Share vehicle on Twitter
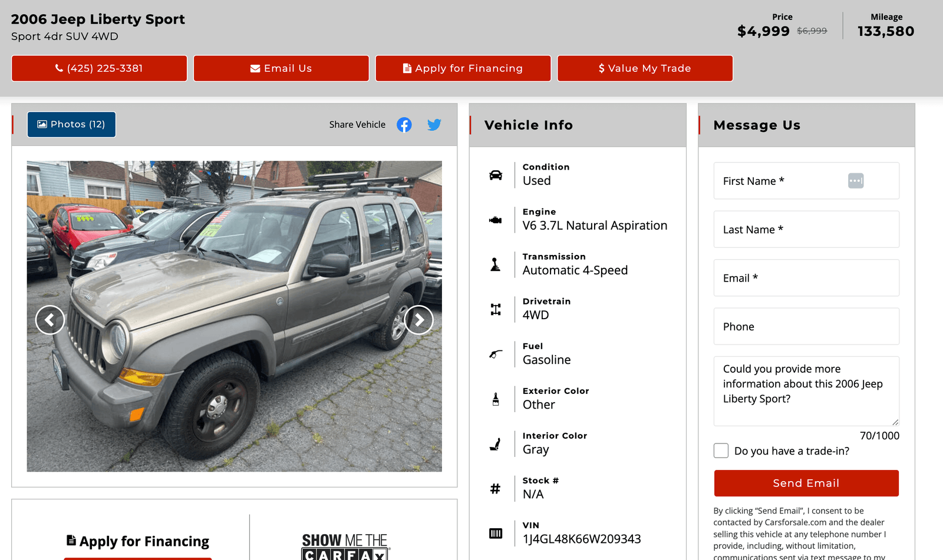This screenshot has height=560, width=943. click(434, 125)
